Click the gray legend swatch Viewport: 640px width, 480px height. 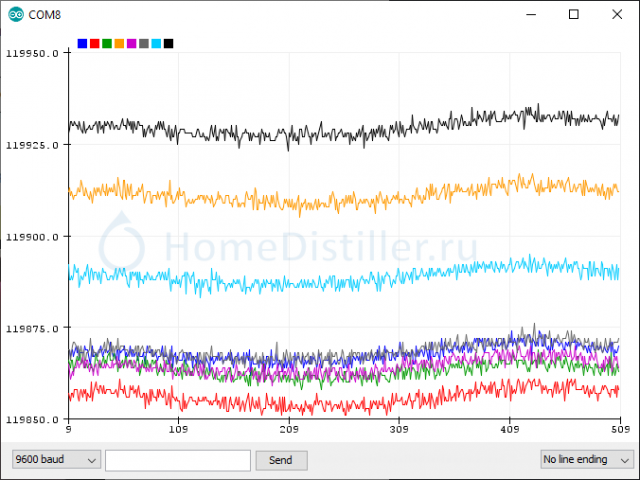pos(144,43)
